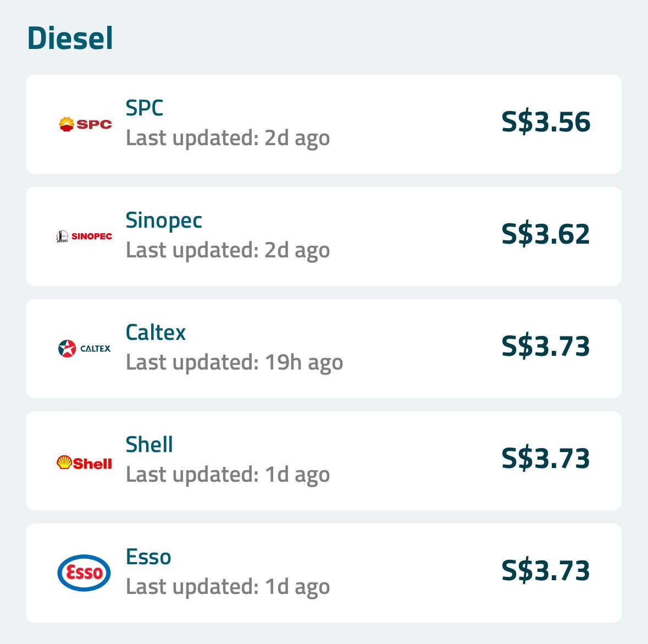The image size is (648, 644).
Task: Click the Shell S$3.73 diesel price
Action: coord(545,459)
